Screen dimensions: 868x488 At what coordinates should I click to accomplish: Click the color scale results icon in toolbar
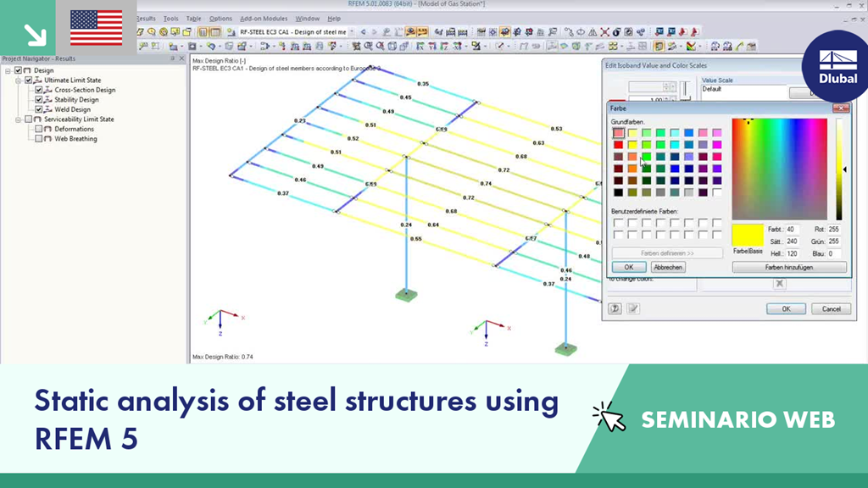tap(692, 47)
